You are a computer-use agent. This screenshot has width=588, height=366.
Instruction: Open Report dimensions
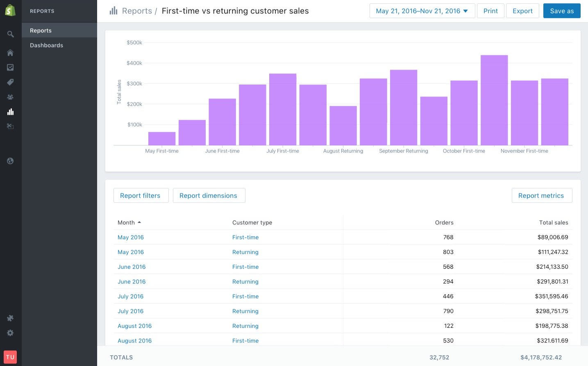[x=208, y=195]
